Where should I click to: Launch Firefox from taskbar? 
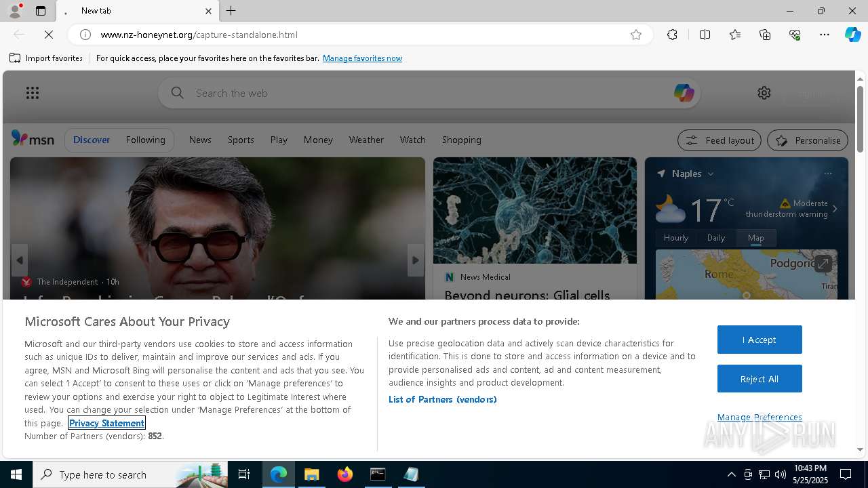coord(345,474)
